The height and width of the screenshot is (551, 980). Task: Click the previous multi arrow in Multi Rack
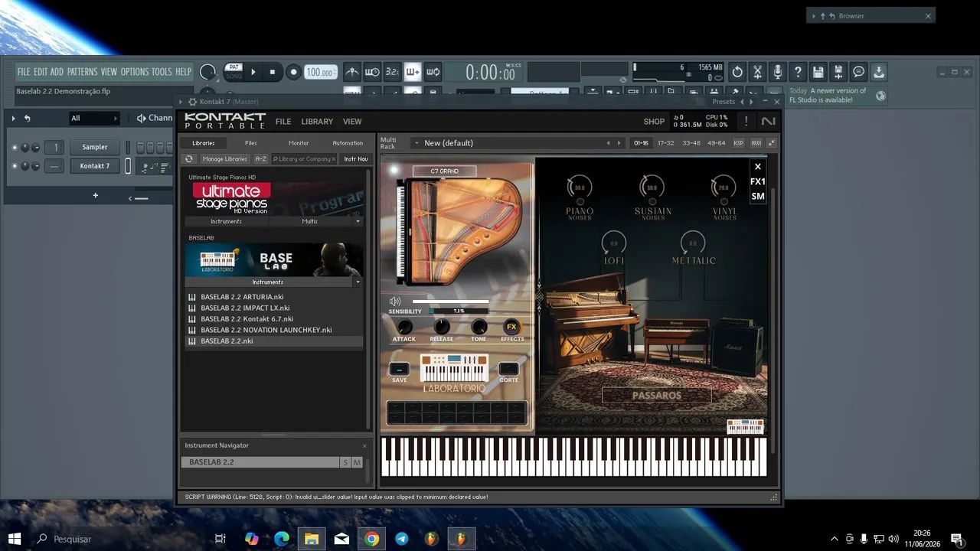608,143
